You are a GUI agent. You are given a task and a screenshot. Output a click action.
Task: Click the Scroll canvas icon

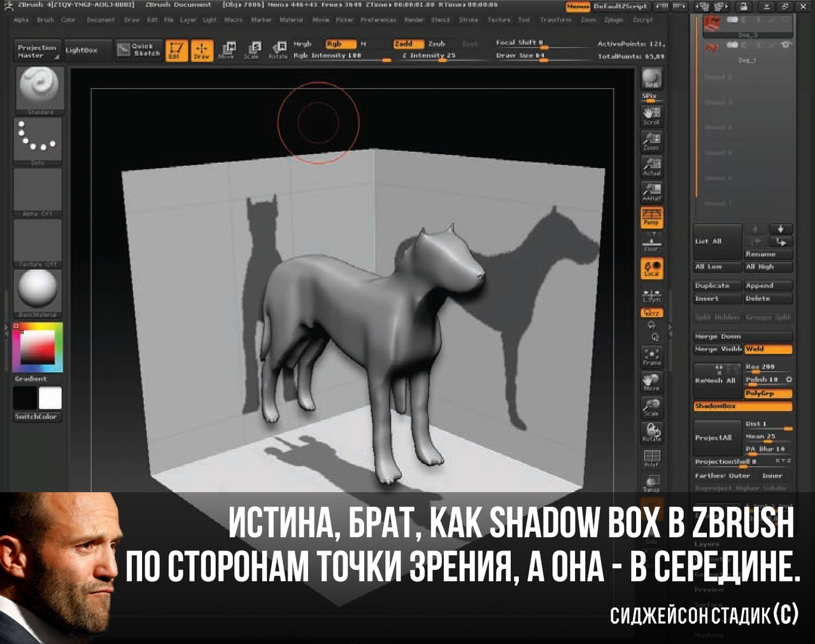pos(651,115)
